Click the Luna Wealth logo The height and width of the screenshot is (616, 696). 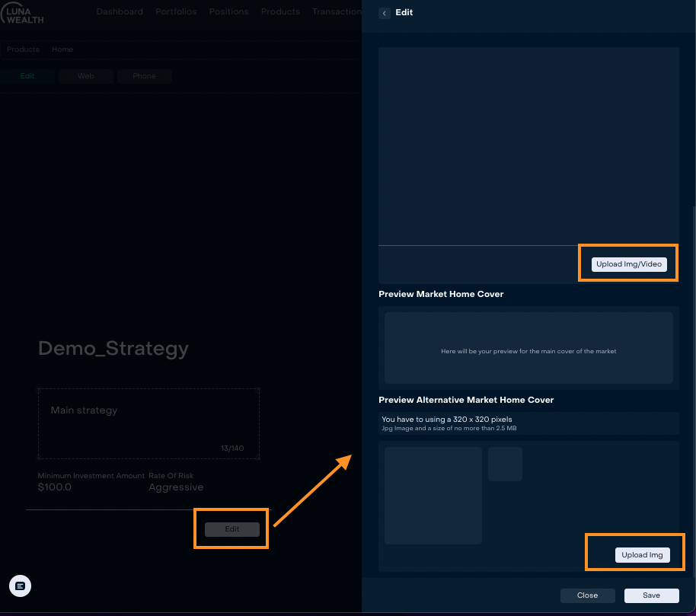23,14
